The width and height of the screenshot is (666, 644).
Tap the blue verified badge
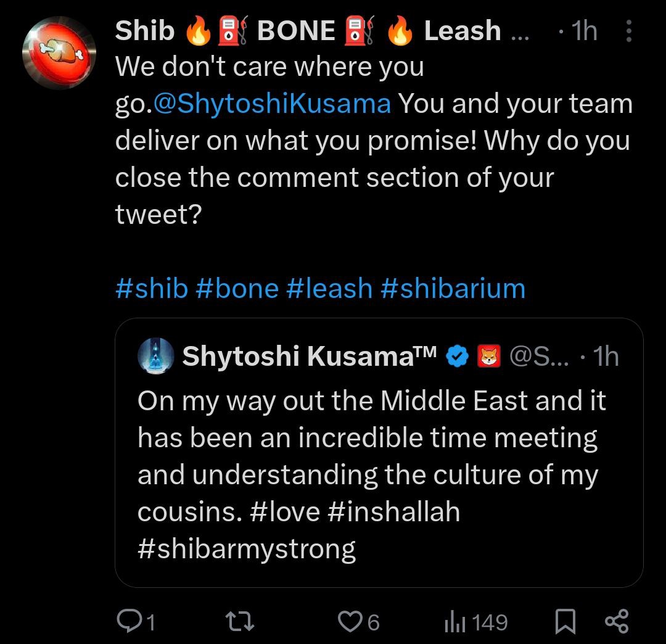coord(457,357)
